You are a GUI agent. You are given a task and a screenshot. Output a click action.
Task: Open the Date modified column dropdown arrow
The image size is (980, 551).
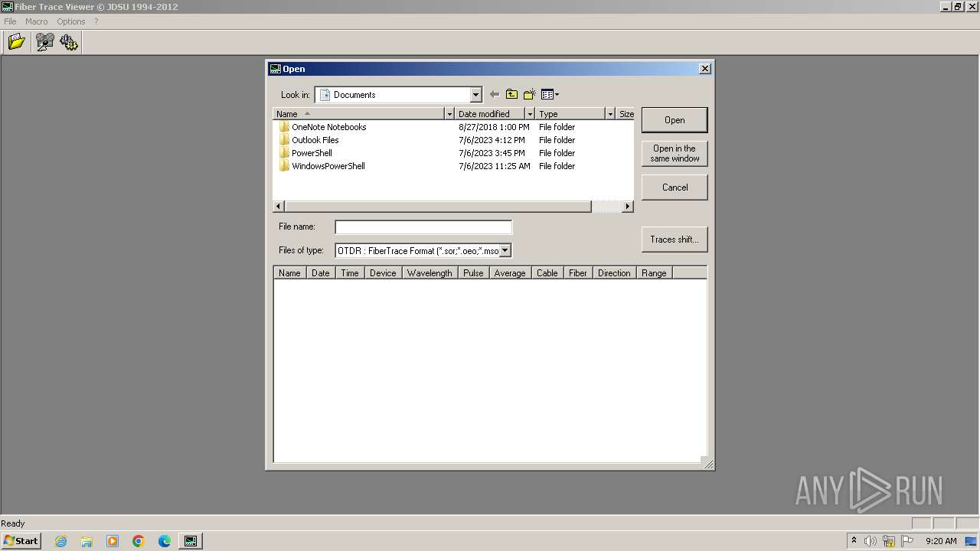[x=529, y=114]
